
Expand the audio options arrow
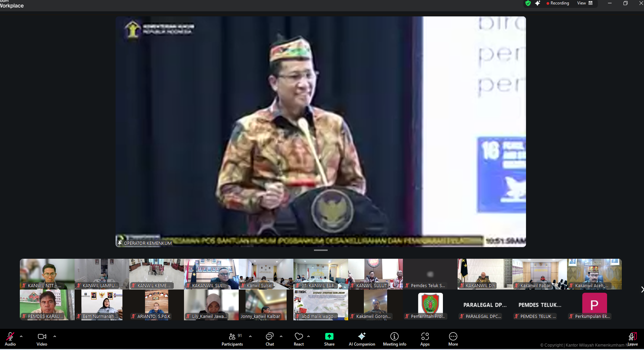pyautogui.click(x=21, y=336)
